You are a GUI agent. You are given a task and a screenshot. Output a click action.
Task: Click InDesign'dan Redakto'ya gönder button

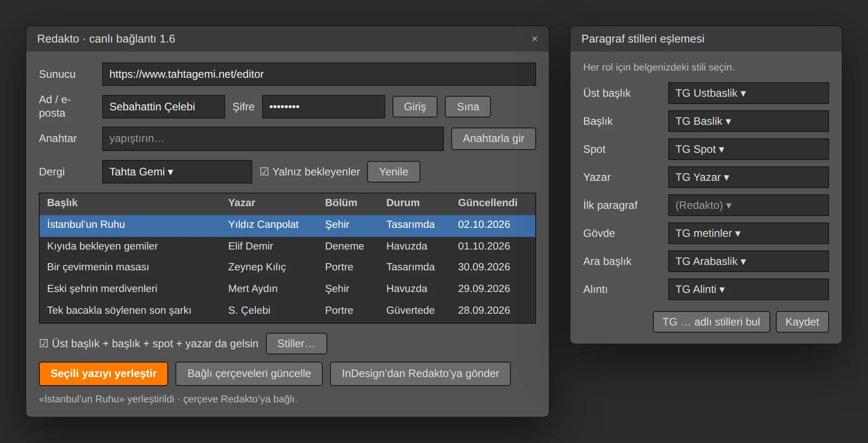click(420, 373)
